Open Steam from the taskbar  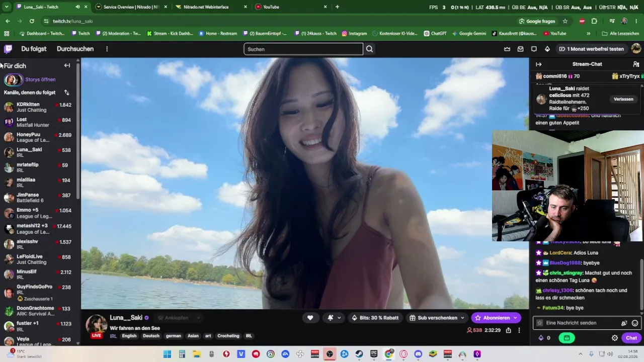[359, 354]
